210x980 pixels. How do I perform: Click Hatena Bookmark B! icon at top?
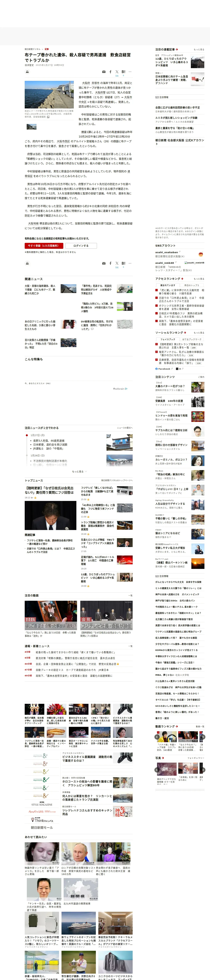coord(123,72)
